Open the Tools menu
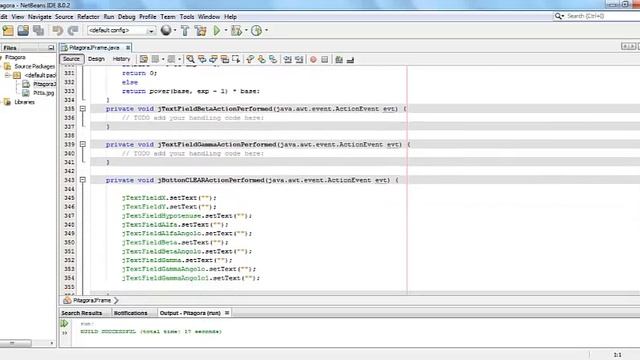 (187, 17)
